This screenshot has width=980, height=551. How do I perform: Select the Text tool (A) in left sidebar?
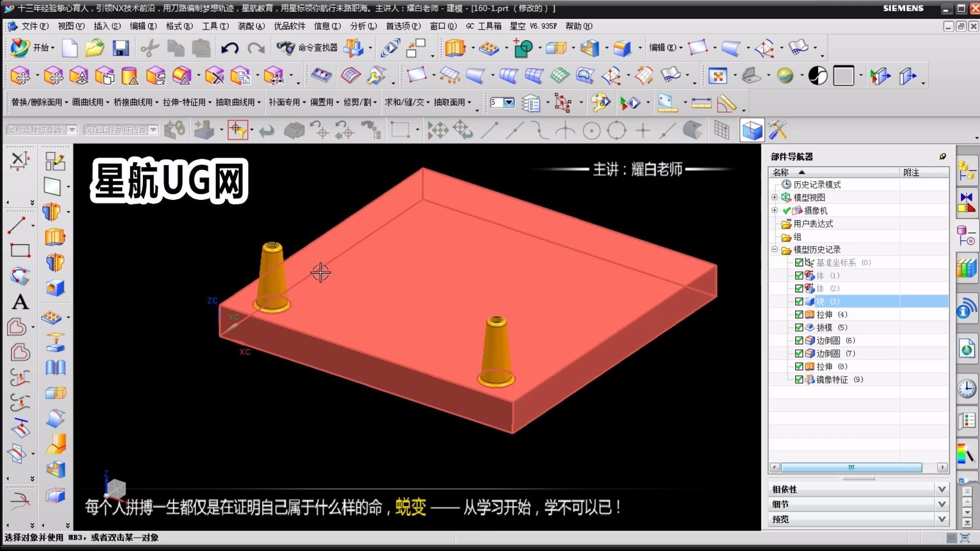point(20,302)
